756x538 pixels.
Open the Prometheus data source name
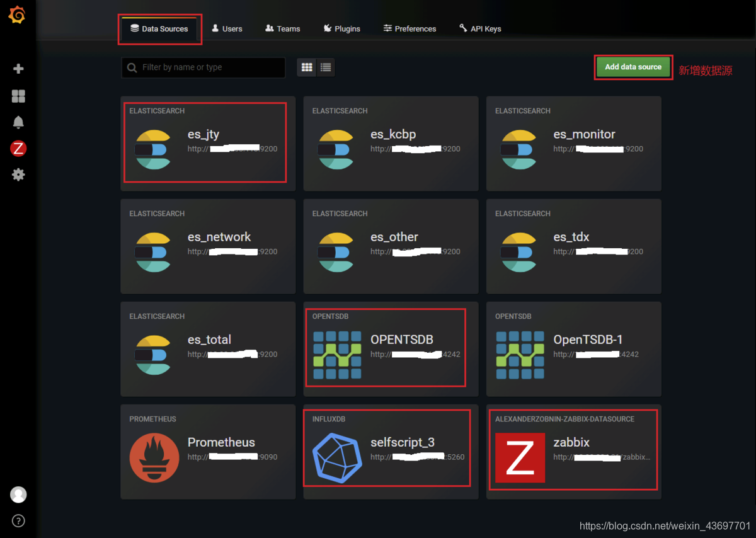[x=221, y=442]
